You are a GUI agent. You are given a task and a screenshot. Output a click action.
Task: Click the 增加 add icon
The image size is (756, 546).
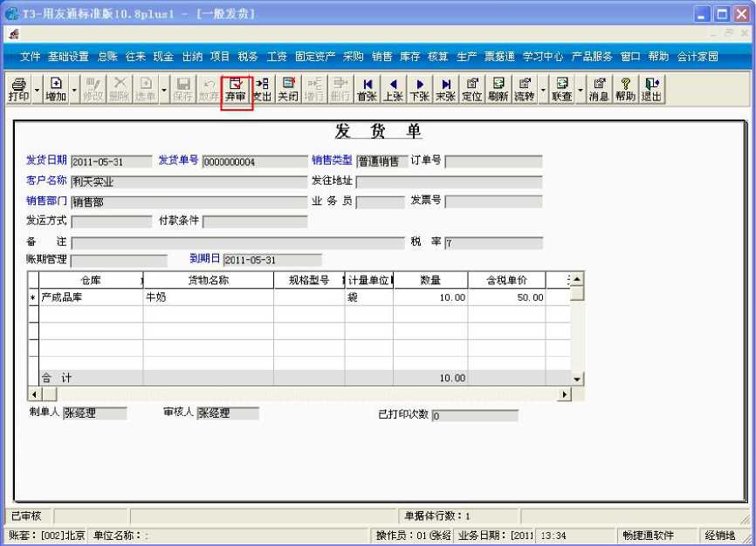[56, 90]
